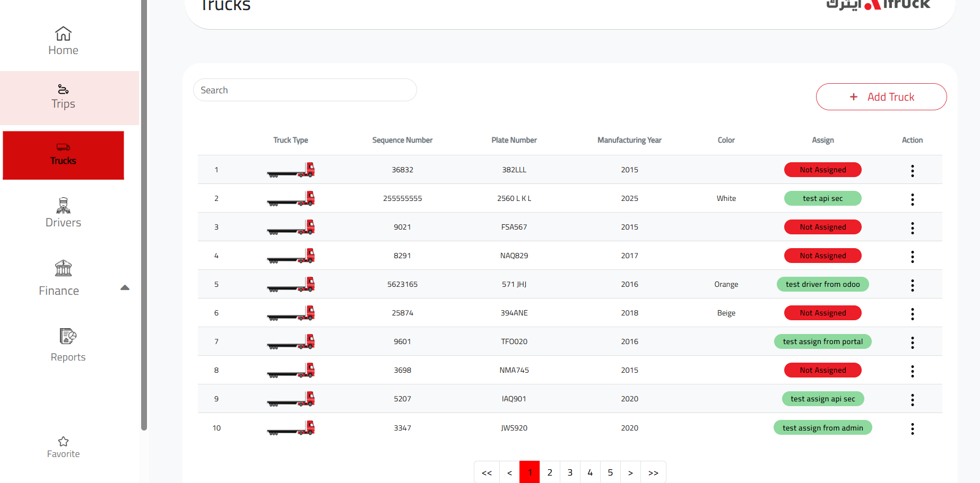This screenshot has width=980, height=483.
Task: Open the Home sidebar icon
Action: (63, 33)
